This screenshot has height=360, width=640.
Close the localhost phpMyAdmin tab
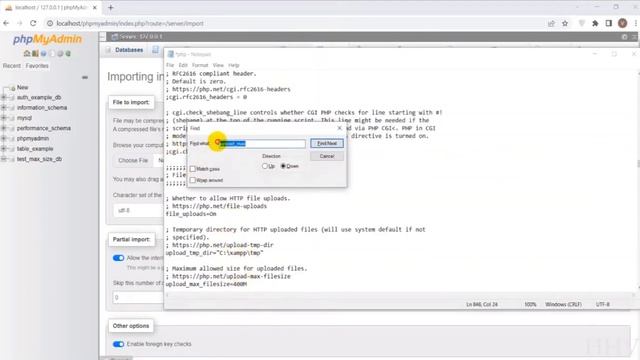point(95,7)
